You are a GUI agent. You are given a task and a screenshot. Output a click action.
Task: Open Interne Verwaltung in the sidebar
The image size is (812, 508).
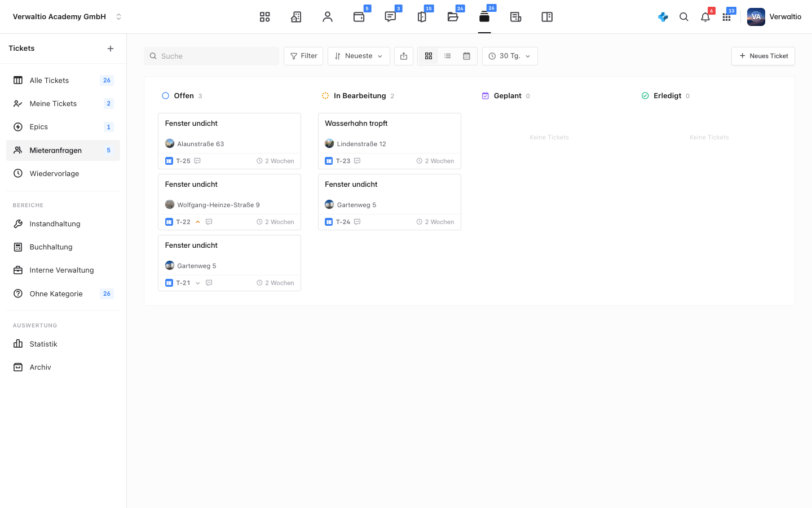pyautogui.click(x=63, y=270)
